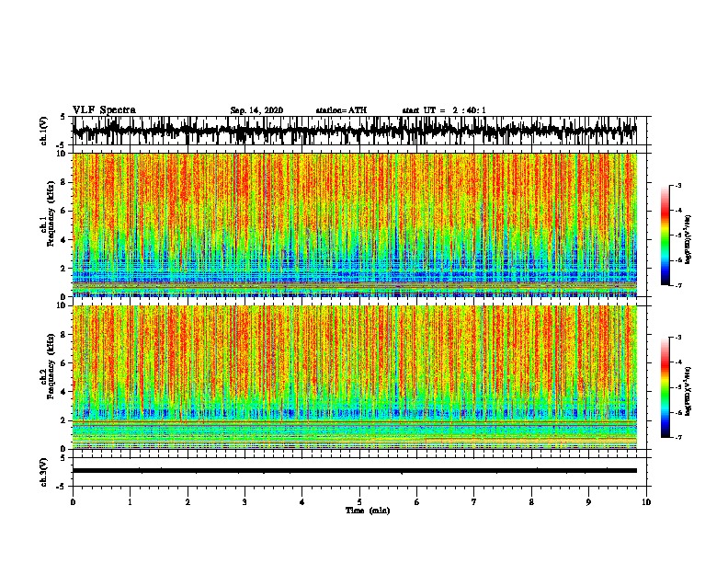This screenshot has width=728, height=563.
Task: Click the "7" tick on the time axis
Action: (474, 502)
